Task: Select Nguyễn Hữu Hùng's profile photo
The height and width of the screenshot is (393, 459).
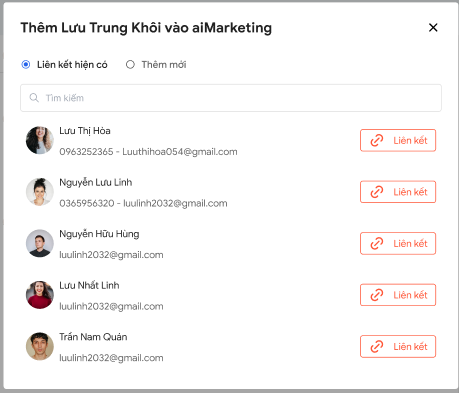Action: [x=40, y=243]
